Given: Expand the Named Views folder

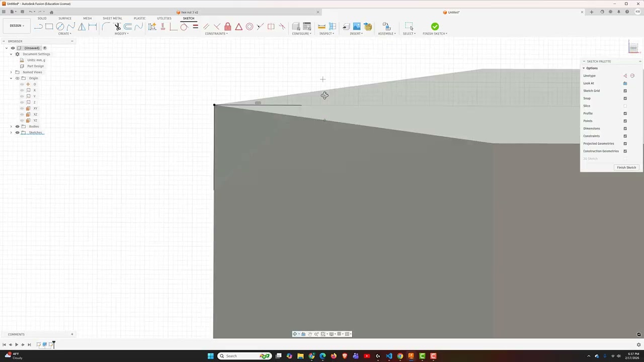Looking at the screenshot, I should [11, 72].
